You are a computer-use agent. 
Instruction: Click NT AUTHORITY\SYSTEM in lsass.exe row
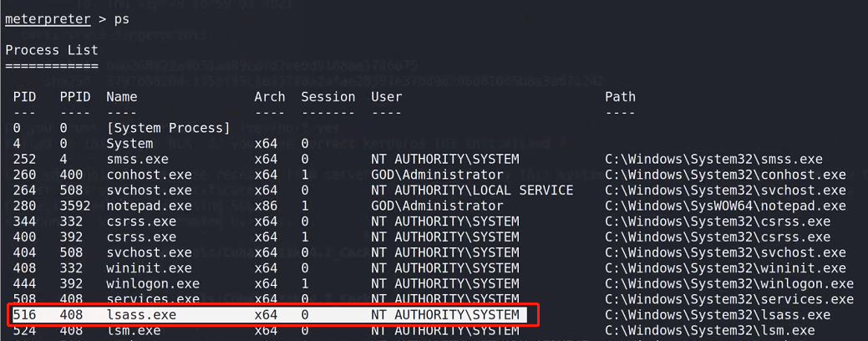pyautogui.click(x=445, y=315)
